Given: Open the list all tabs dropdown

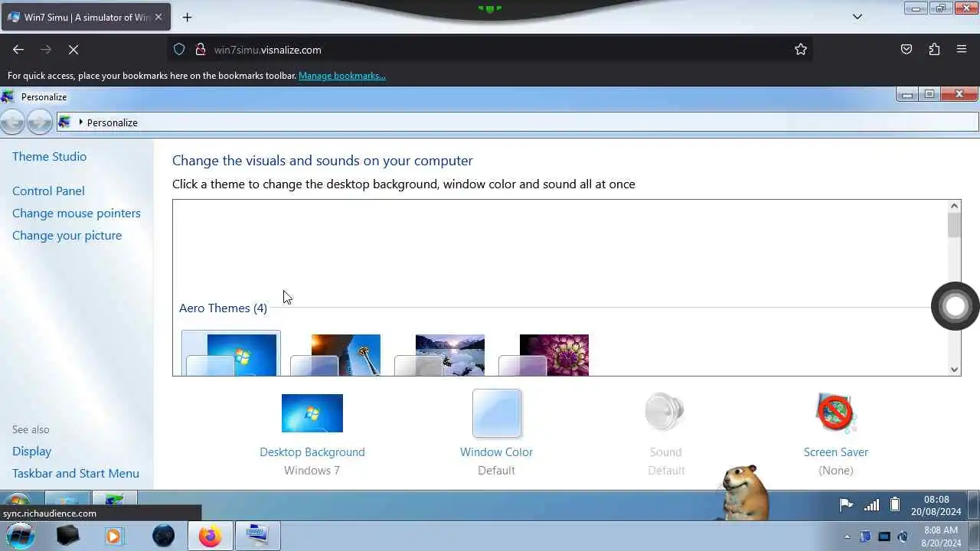Looking at the screenshot, I should click(857, 17).
